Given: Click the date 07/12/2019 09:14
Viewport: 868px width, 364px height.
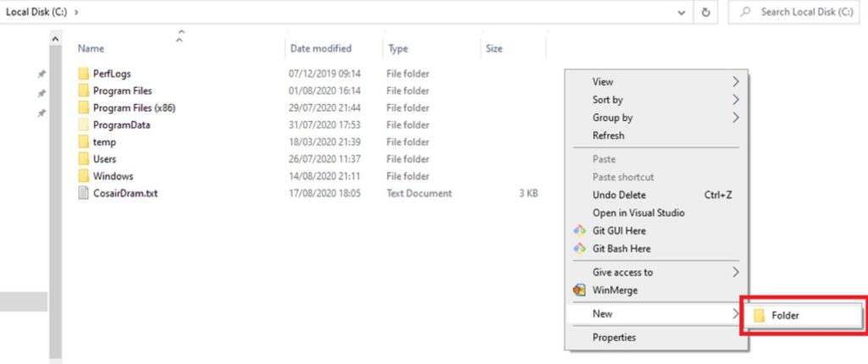Looking at the screenshot, I should click(x=325, y=74).
